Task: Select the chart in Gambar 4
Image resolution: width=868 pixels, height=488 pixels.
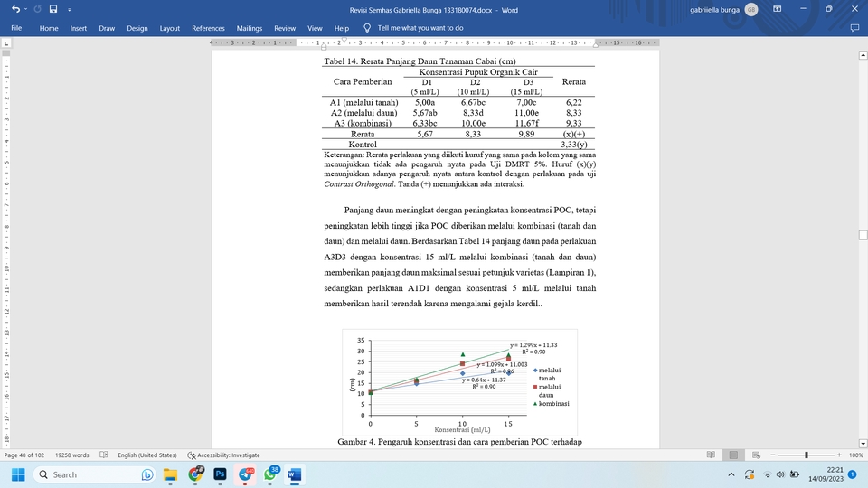Action: (459, 382)
